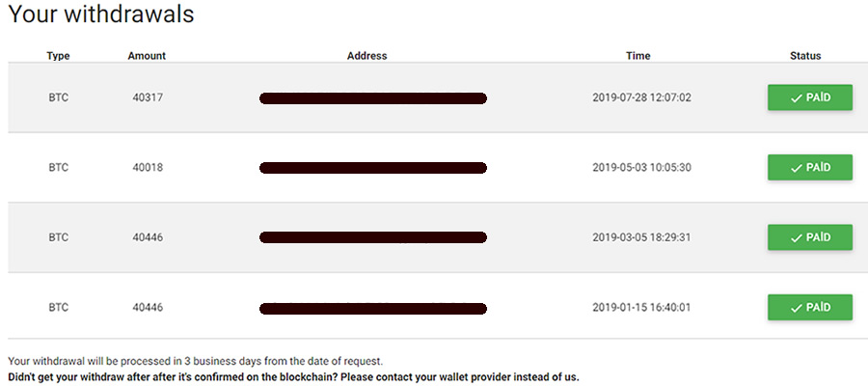This screenshot has width=868, height=386.
Task: Click PAID button for 2019-07-28 withdrawal
Action: [x=810, y=97]
